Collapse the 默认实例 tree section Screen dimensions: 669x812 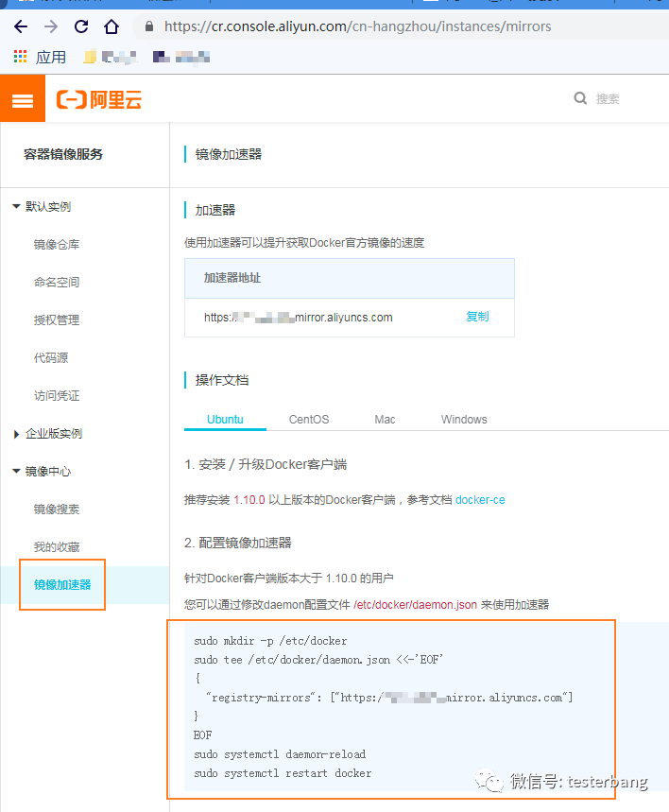16,207
